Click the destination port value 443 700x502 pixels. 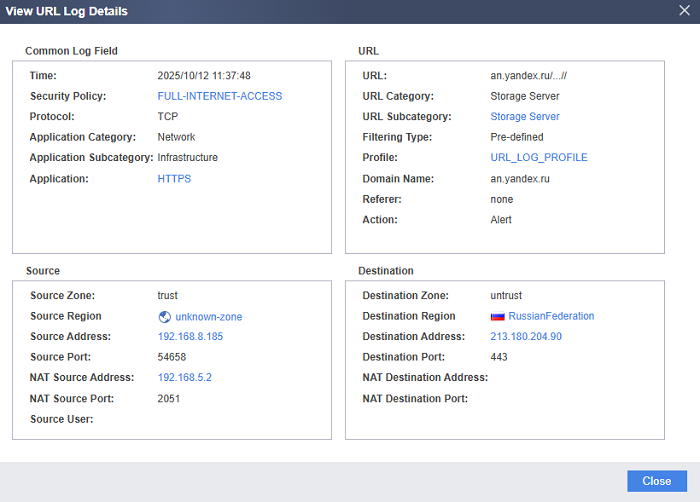[x=500, y=357]
